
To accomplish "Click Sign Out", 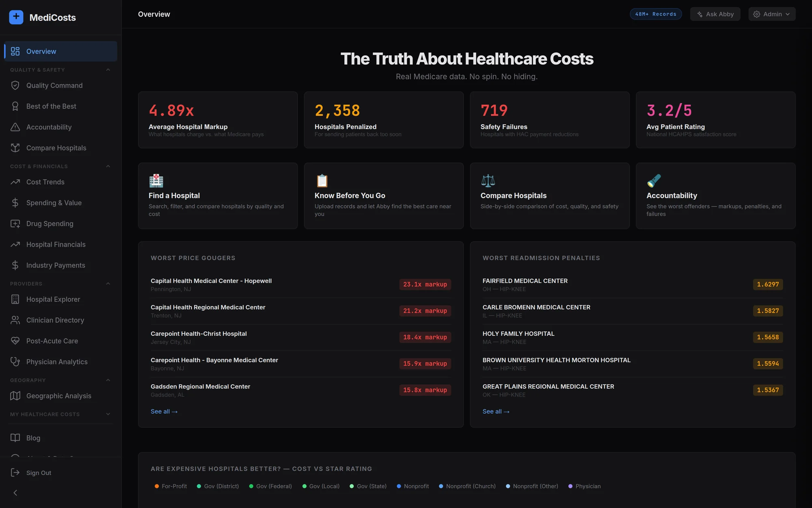I will tap(60, 473).
